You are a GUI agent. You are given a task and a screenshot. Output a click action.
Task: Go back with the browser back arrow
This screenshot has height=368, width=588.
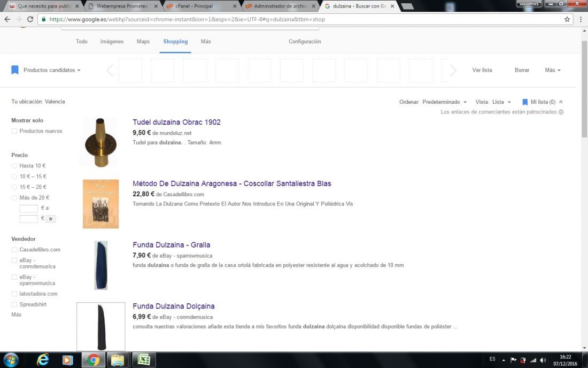7,19
